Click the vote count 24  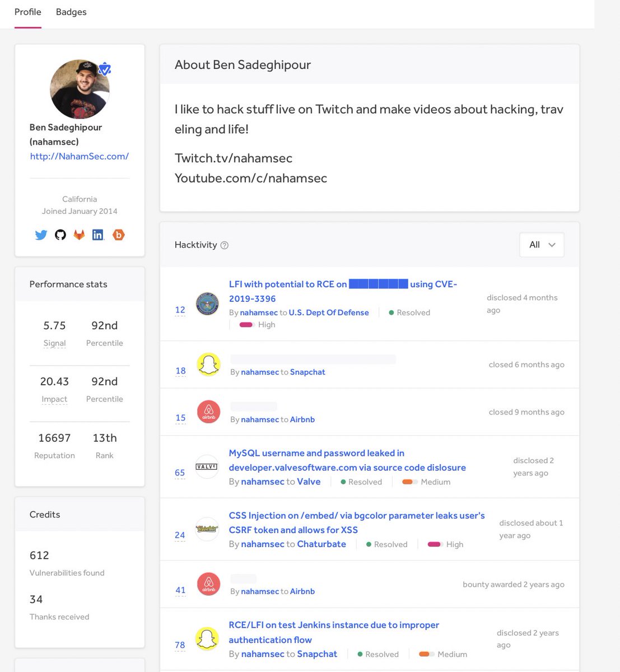pyautogui.click(x=180, y=535)
